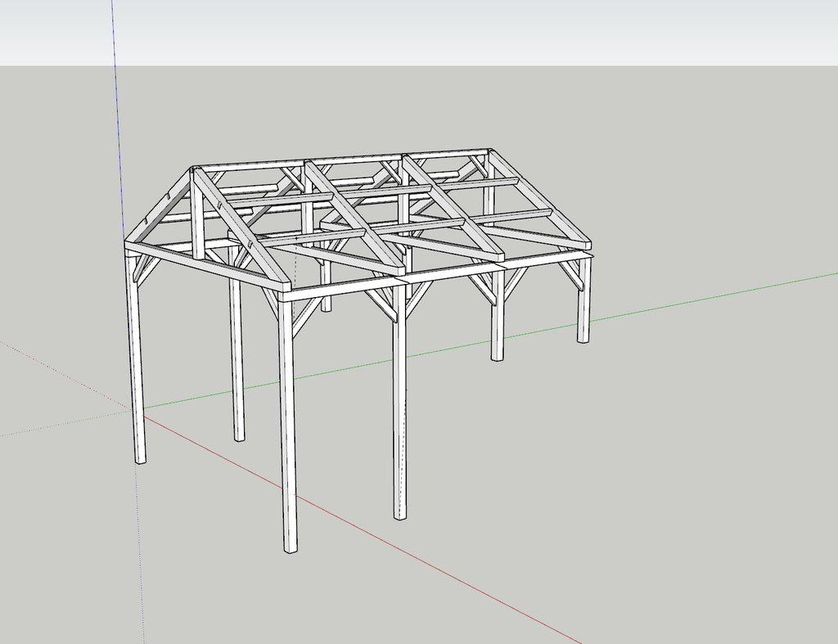Click the dotted blue axis below origin
838x644 pixels.
pyautogui.click(x=142, y=532)
